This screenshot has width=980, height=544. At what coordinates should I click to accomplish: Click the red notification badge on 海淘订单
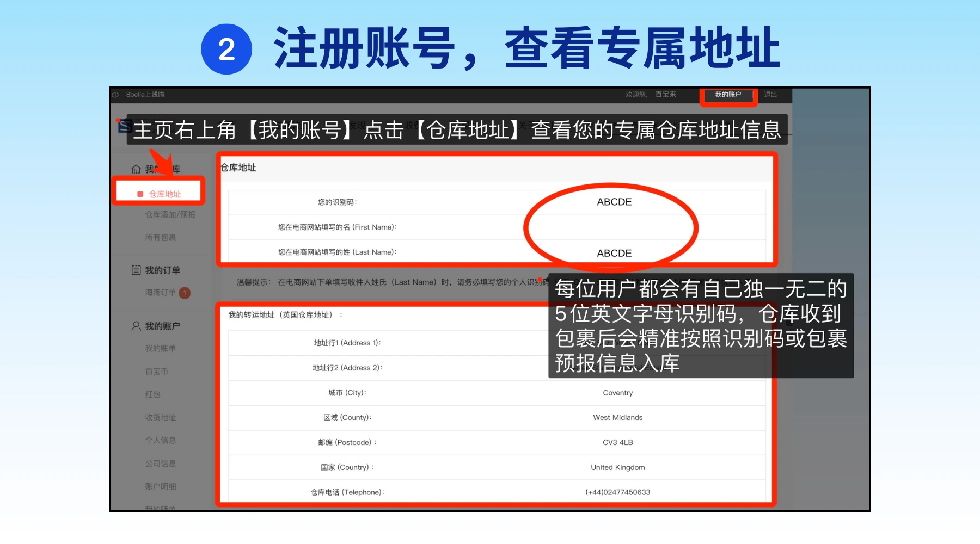click(x=185, y=293)
